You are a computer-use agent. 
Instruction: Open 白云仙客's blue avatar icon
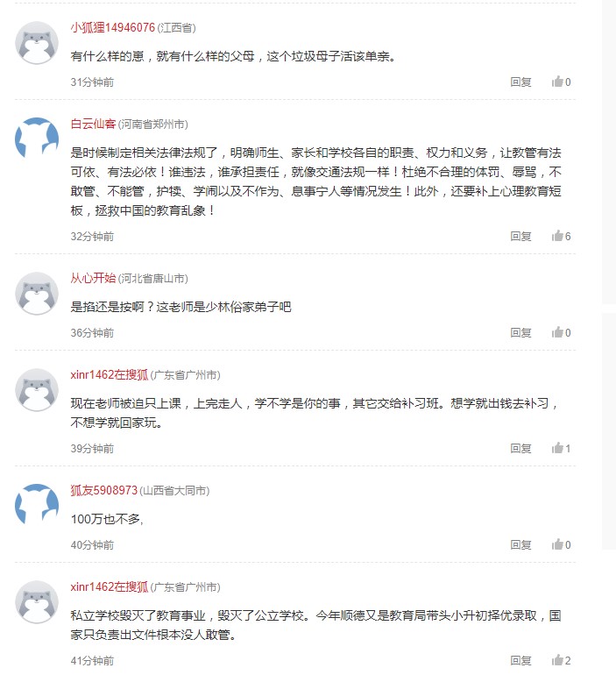click(38, 139)
